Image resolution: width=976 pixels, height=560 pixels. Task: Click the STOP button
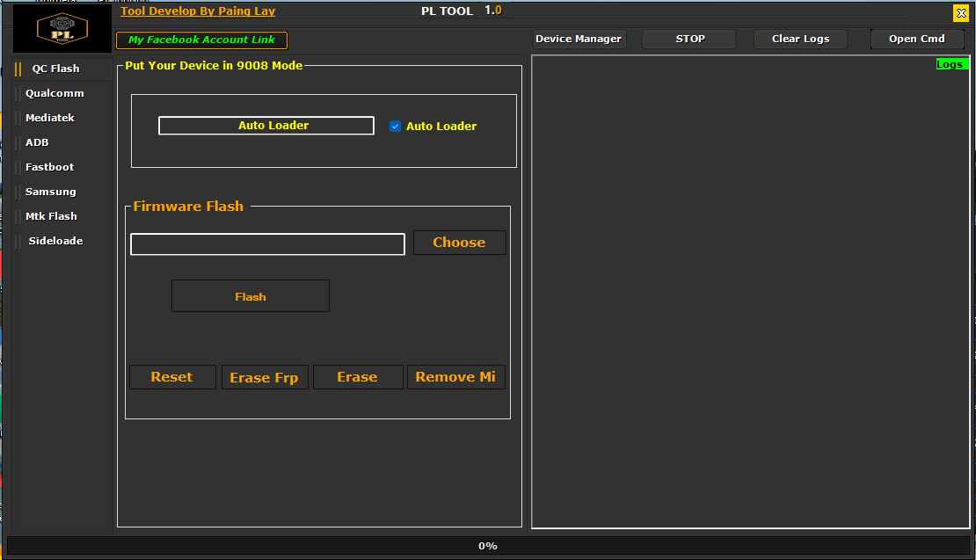(689, 39)
